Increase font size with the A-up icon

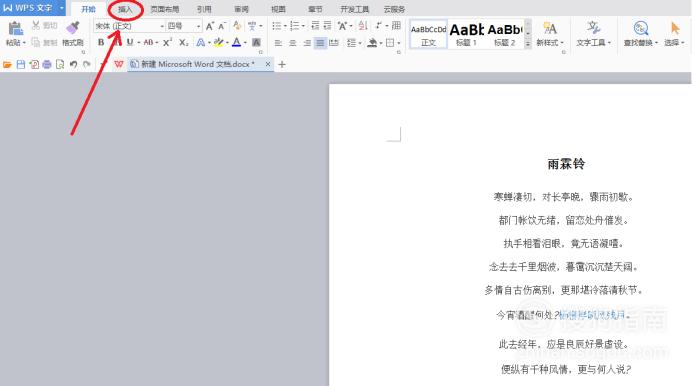pos(210,26)
